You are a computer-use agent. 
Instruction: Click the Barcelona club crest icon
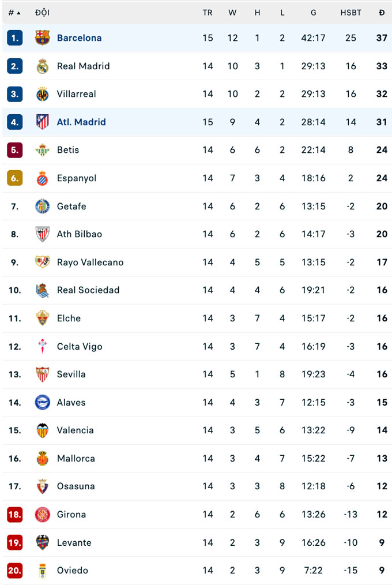click(x=43, y=38)
